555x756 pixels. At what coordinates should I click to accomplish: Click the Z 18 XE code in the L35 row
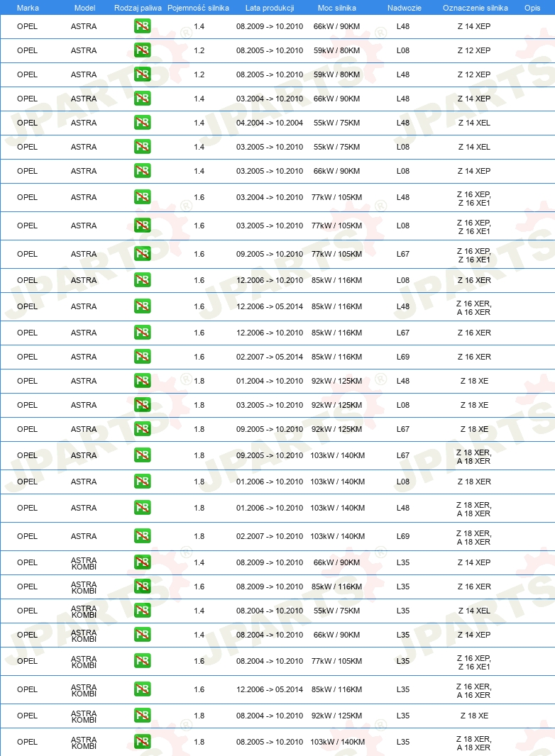point(474,716)
